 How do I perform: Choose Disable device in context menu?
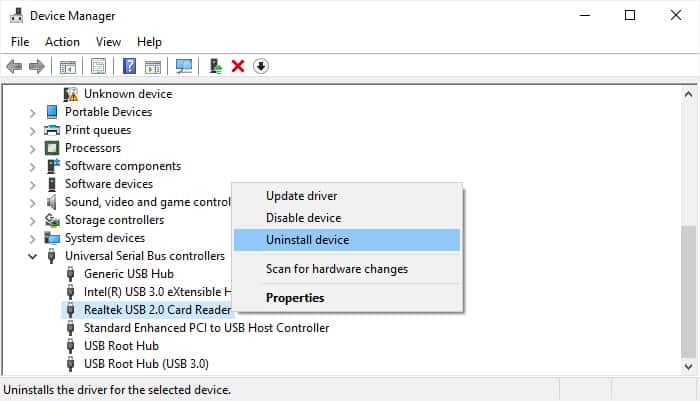pyautogui.click(x=347, y=218)
